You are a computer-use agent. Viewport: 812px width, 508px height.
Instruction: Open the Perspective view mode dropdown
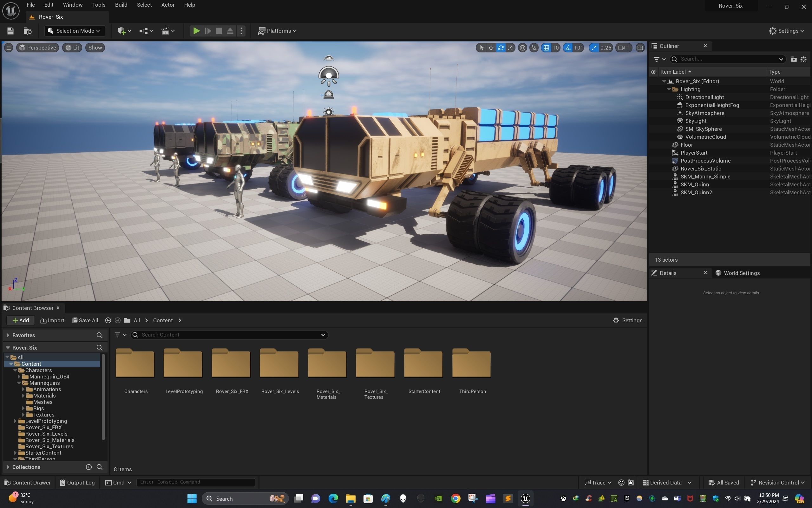tap(37, 48)
